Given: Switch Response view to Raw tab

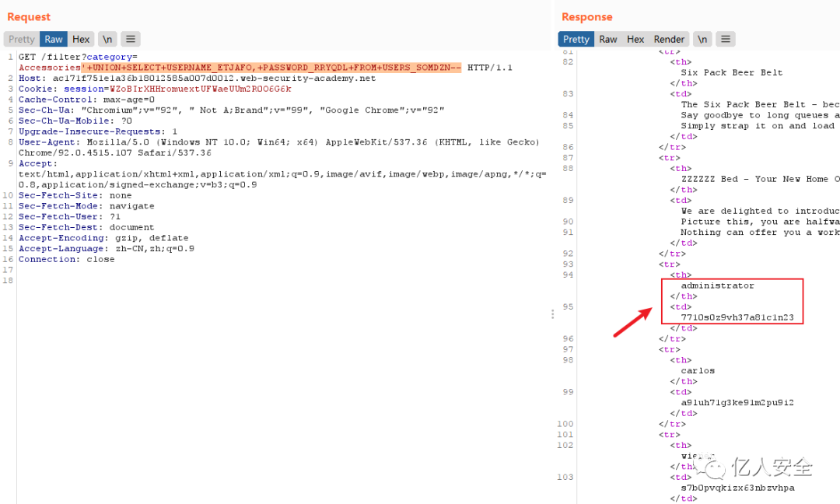Looking at the screenshot, I should pyautogui.click(x=608, y=39).
